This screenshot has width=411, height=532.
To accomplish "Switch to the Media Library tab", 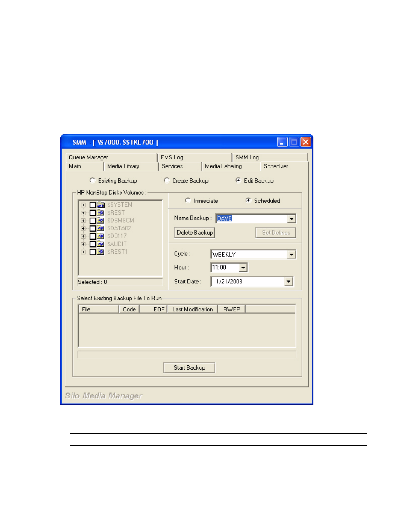I will (x=131, y=166).
